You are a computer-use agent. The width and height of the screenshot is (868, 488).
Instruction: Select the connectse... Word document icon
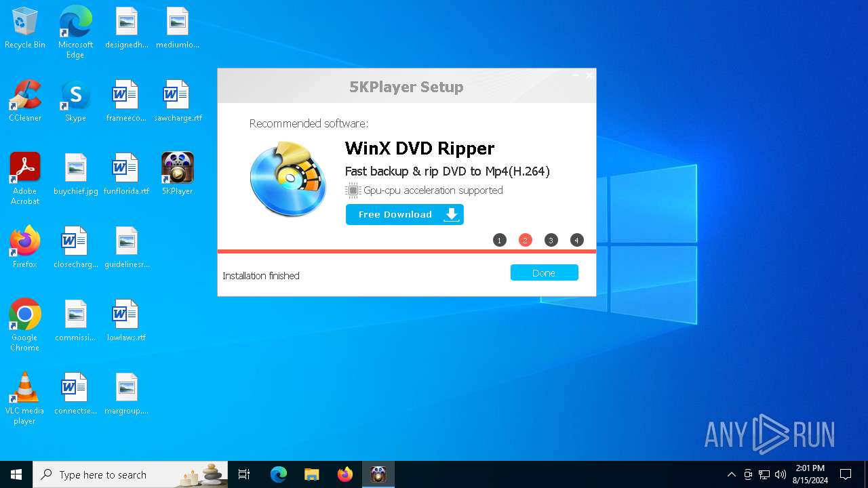(75, 393)
